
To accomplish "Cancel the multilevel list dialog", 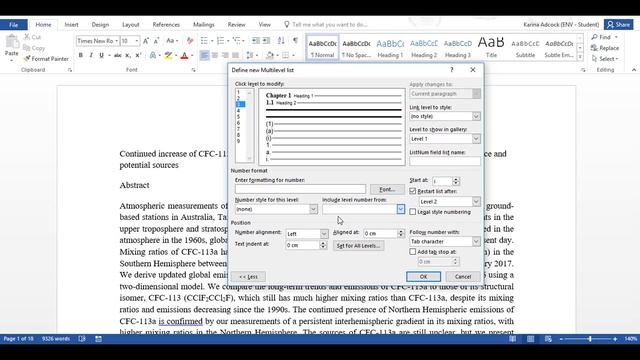I will [x=463, y=277].
